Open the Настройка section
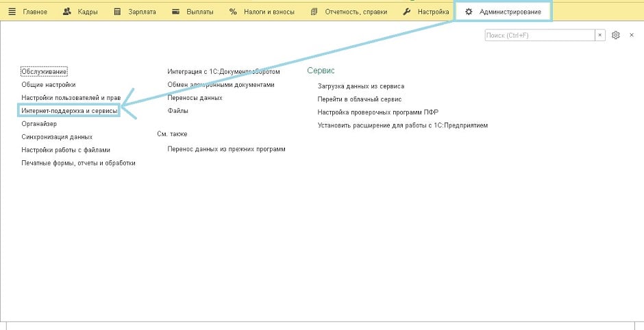The image size is (644, 330). coord(433,12)
